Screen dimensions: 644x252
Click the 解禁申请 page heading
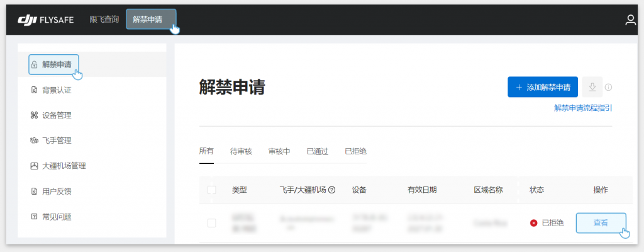tap(232, 87)
